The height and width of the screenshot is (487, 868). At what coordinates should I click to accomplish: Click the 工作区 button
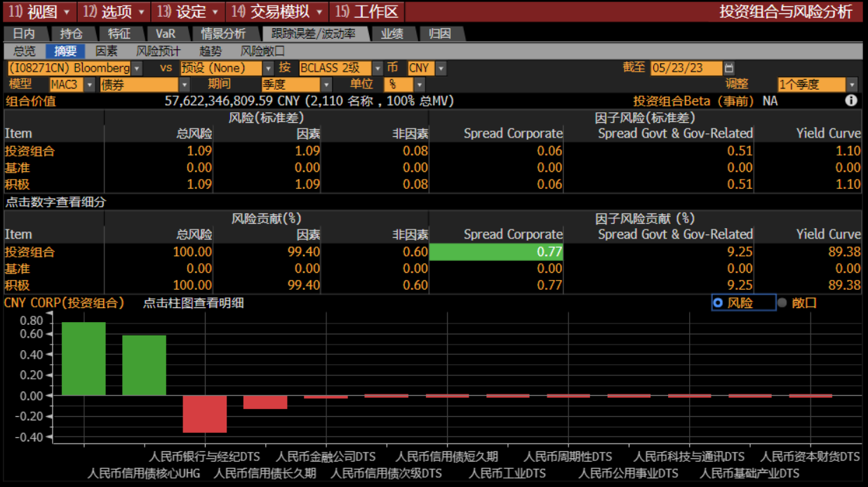pyautogui.click(x=368, y=12)
